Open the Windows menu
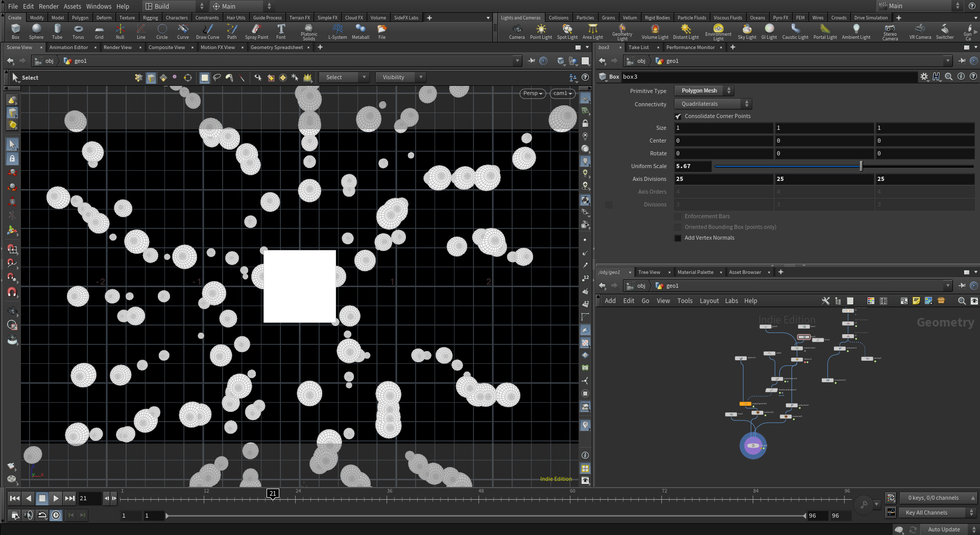Screen dimensions: 980x535 pyautogui.click(x=99, y=6)
